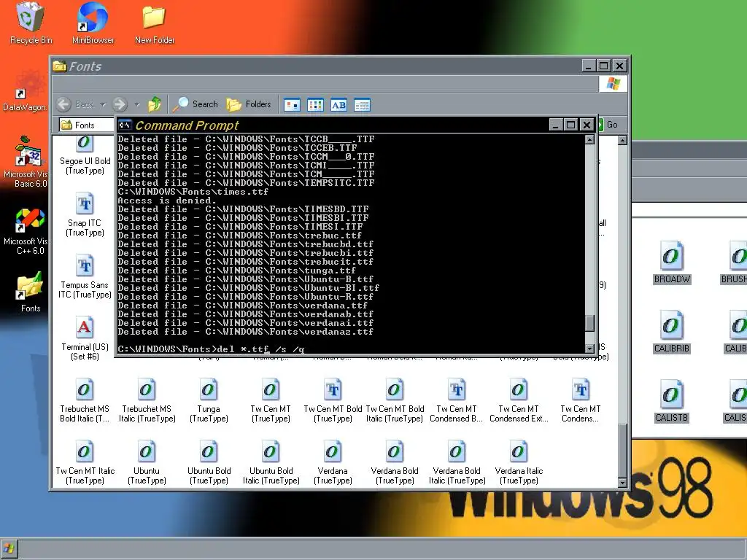The height and width of the screenshot is (560, 747).
Task: Click Fonts window scrollbar down arrow
Action: point(622,483)
